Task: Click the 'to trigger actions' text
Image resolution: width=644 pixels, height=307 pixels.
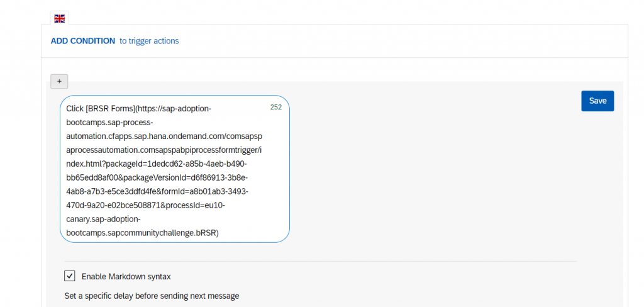Action: pos(149,41)
